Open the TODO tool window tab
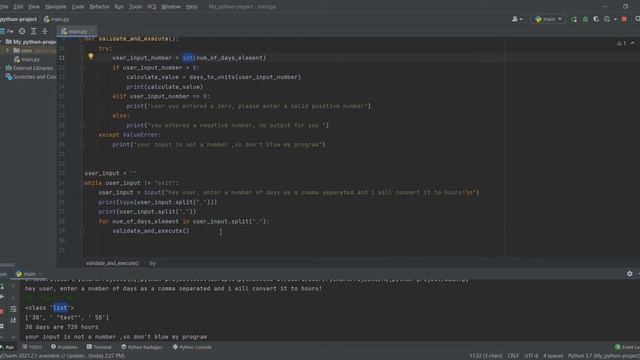 (x=32, y=347)
